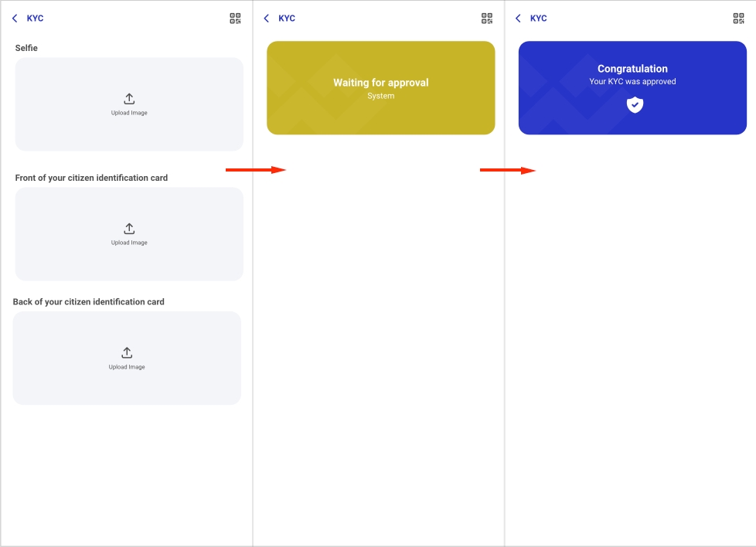Click the 'Upload Image' text under Selfie
The width and height of the screenshot is (756, 547).
coord(129,113)
